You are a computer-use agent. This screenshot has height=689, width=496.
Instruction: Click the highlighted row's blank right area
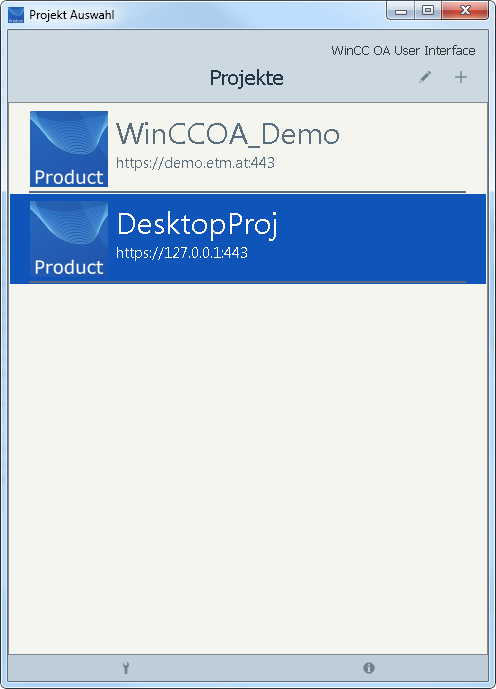[x=382, y=239]
